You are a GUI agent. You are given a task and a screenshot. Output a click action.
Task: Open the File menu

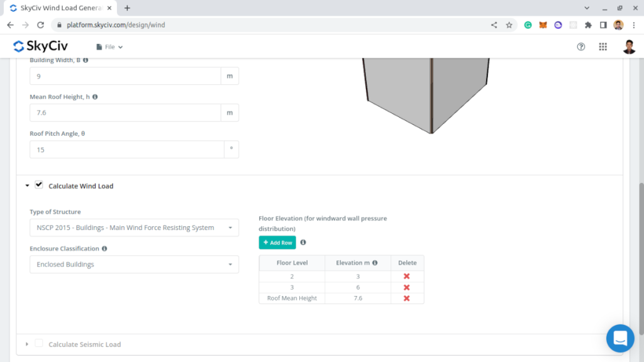click(x=109, y=47)
